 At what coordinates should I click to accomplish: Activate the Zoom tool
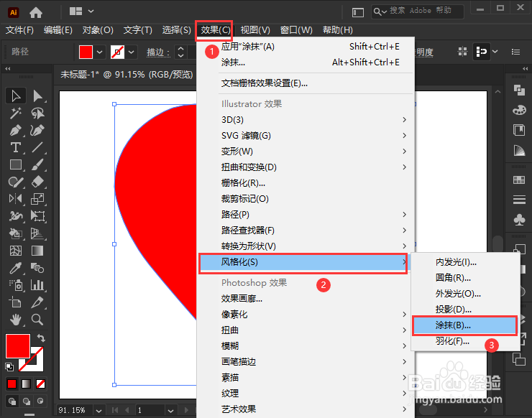pyautogui.click(x=37, y=320)
